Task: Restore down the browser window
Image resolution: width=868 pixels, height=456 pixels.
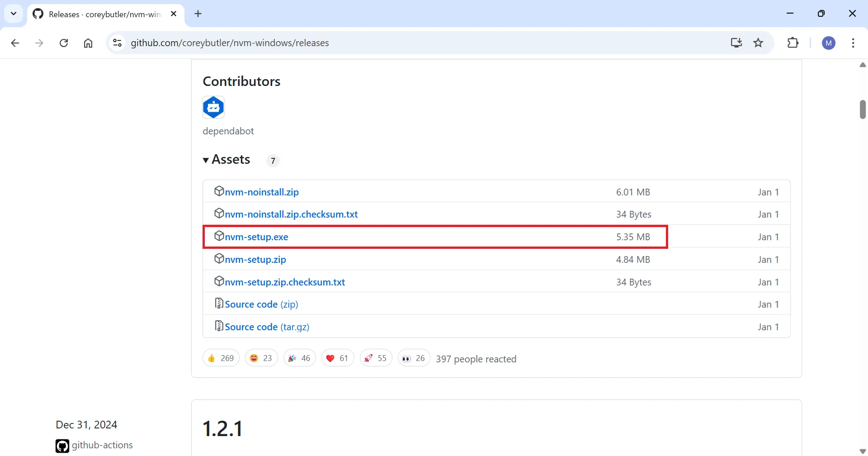Action: 821,14
